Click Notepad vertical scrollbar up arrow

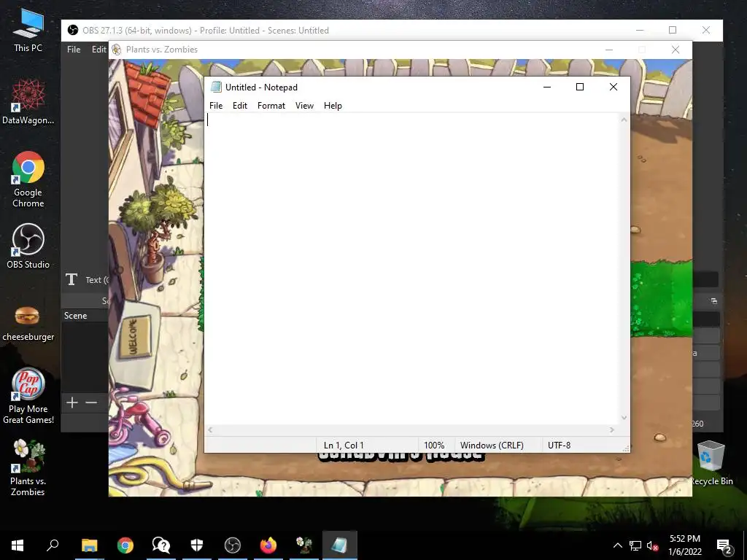[x=624, y=120]
